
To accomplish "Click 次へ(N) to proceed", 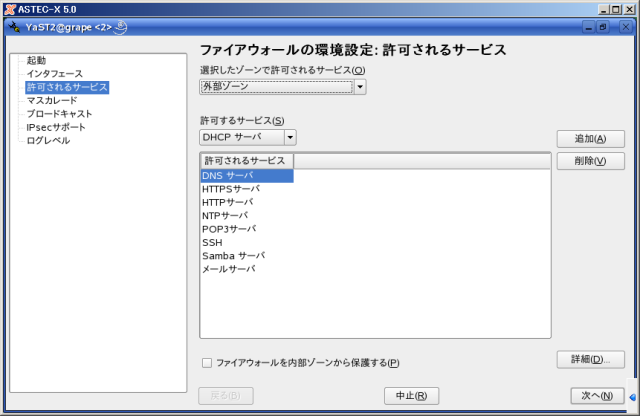I will tap(597, 396).
